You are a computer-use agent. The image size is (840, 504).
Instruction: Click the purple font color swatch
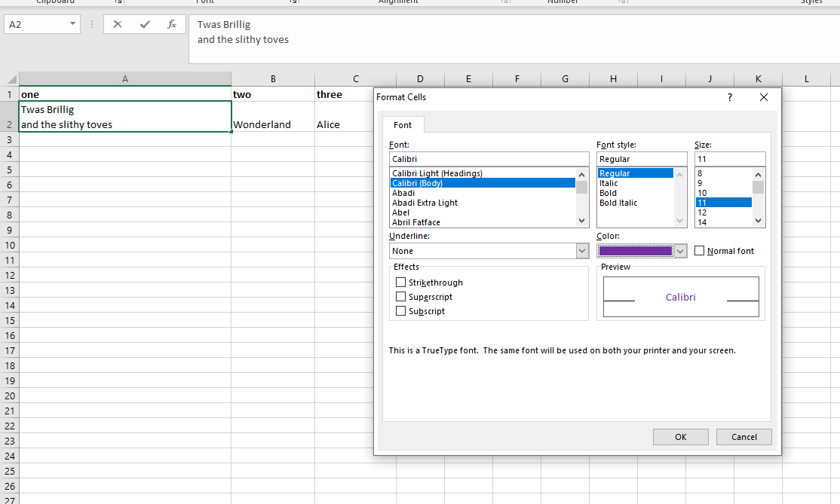coord(635,251)
